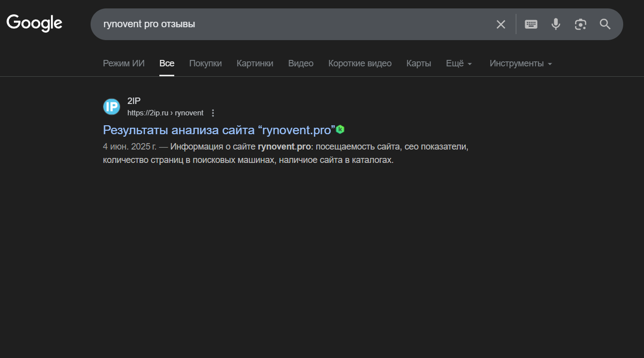Open the on-screen keyboard input tool
Image resolution: width=644 pixels, height=358 pixels.
pyautogui.click(x=531, y=24)
